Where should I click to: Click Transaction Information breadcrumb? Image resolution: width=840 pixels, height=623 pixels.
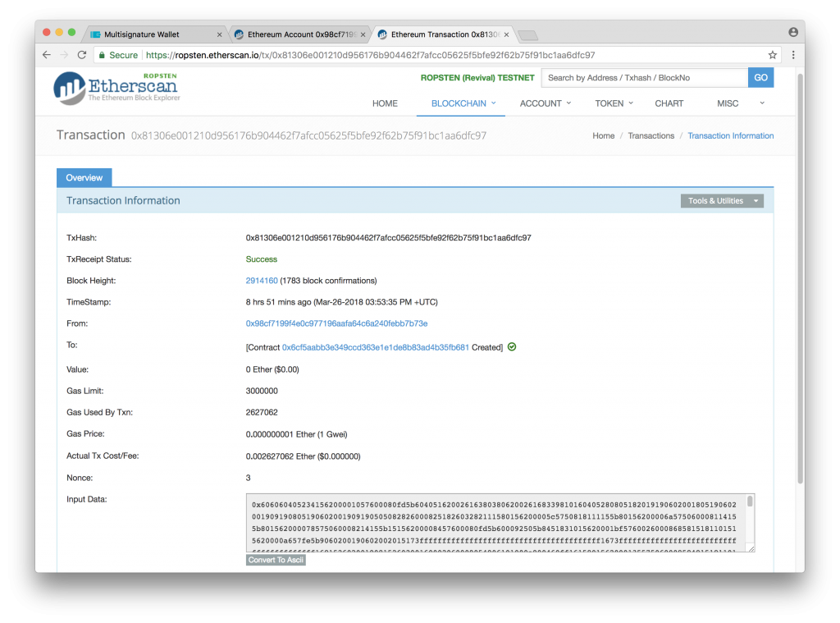[x=730, y=135]
